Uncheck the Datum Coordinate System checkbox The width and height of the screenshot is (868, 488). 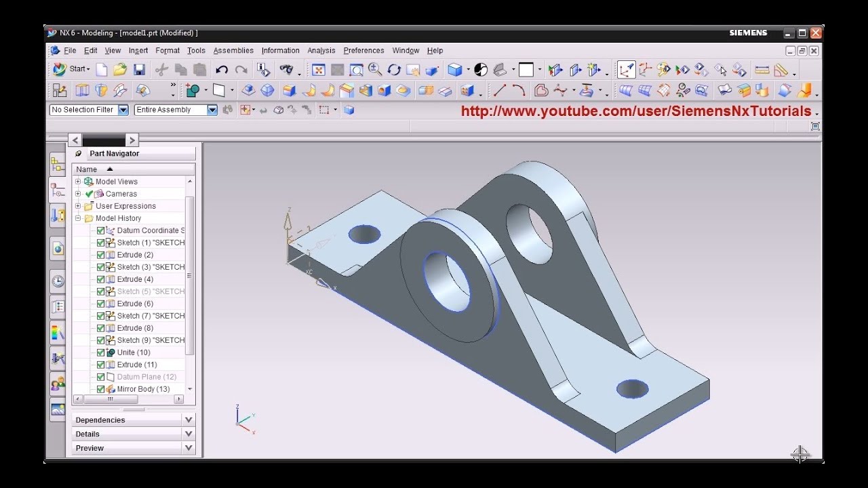click(101, 230)
